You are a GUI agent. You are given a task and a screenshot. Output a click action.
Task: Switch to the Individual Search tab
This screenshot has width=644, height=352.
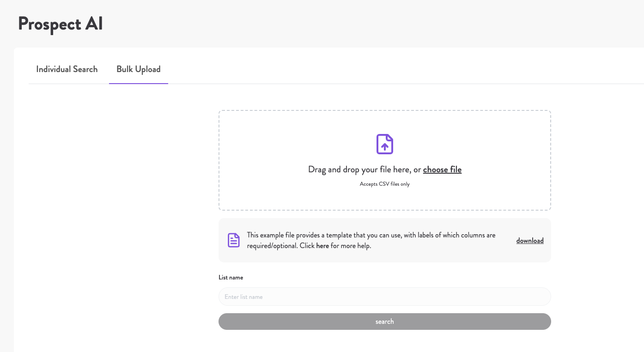point(67,69)
